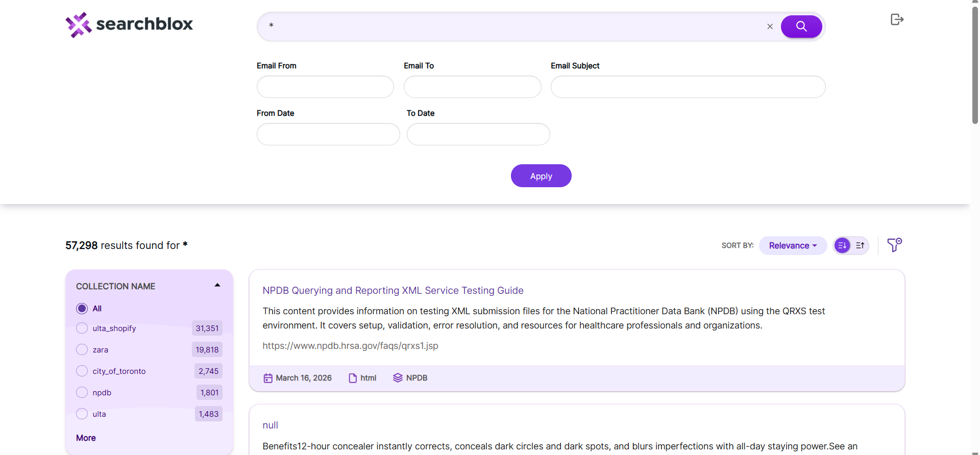Click the Apply button
The image size is (980, 455).
[x=541, y=175]
